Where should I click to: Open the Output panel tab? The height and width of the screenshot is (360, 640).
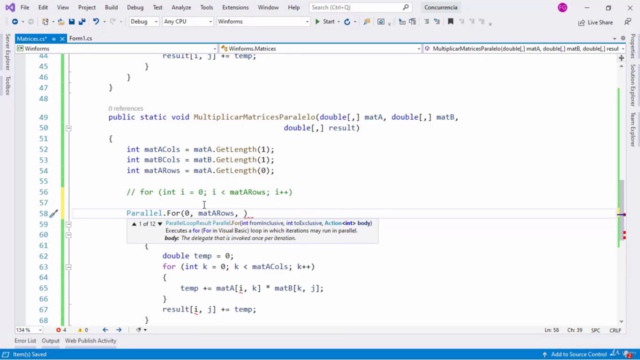(51, 341)
